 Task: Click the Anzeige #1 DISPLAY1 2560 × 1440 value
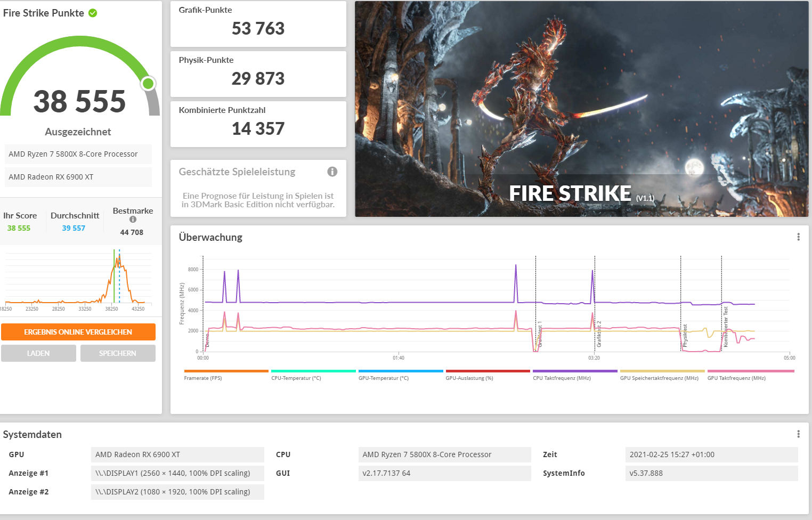pyautogui.click(x=177, y=473)
